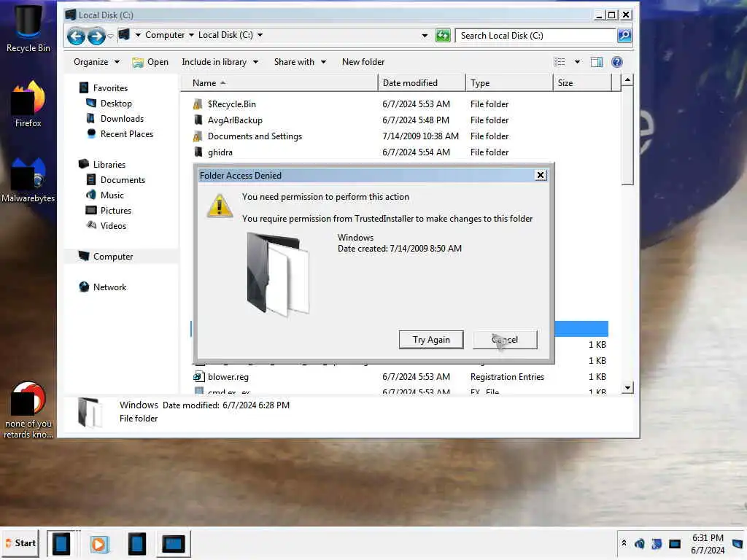The image size is (747, 560).
Task: Expand the Computer breadcrumb arrow in address bar
Action: pyautogui.click(x=191, y=35)
